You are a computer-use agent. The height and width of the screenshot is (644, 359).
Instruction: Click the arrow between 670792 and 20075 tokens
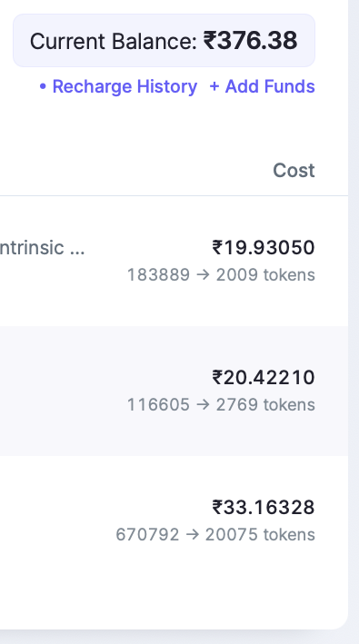tap(192, 534)
